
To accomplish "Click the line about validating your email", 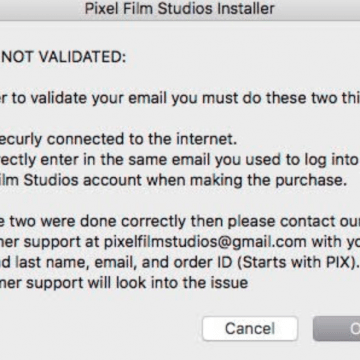I will 180,98.
